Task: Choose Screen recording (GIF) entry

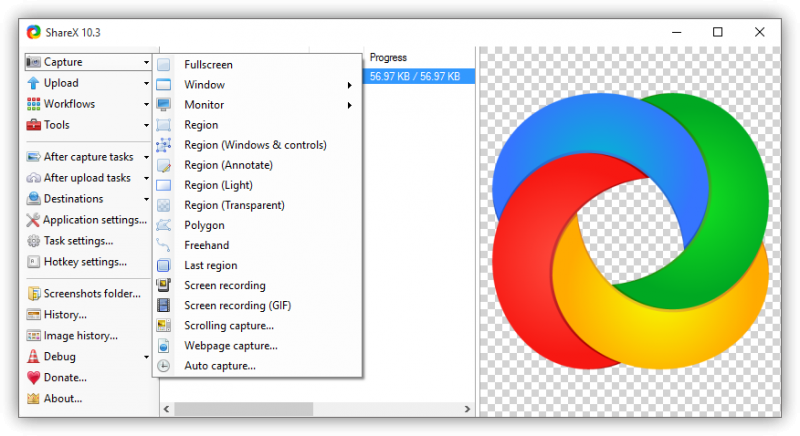Action: (x=258, y=305)
